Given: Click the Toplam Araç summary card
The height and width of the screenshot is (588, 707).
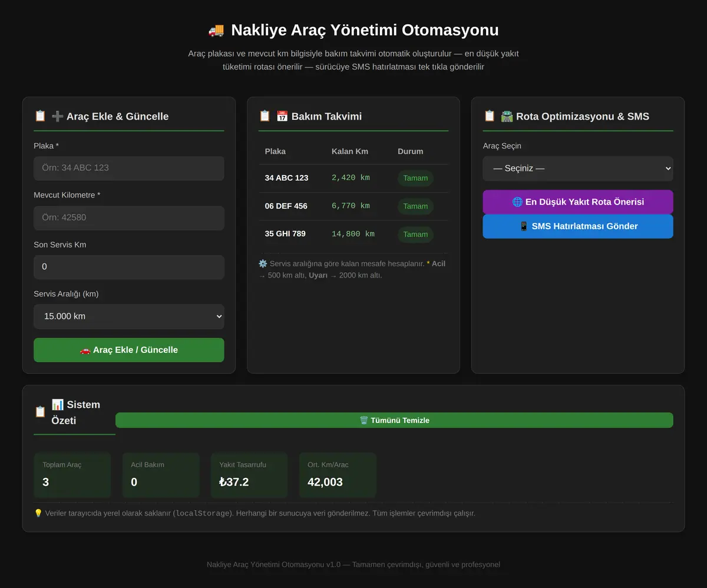Looking at the screenshot, I should click(x=72, y=475).
